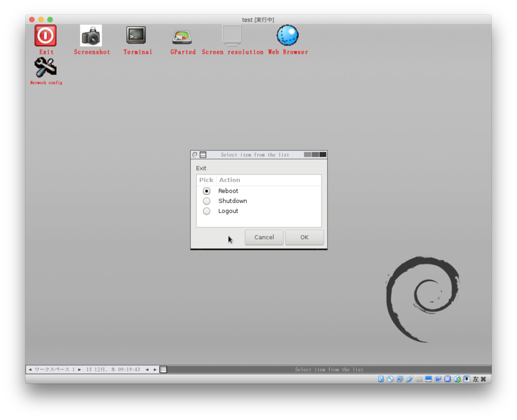This screenshot has height=420, width=517.
Task: Launch the Screenshot camera icon
Action: (91, 36)
